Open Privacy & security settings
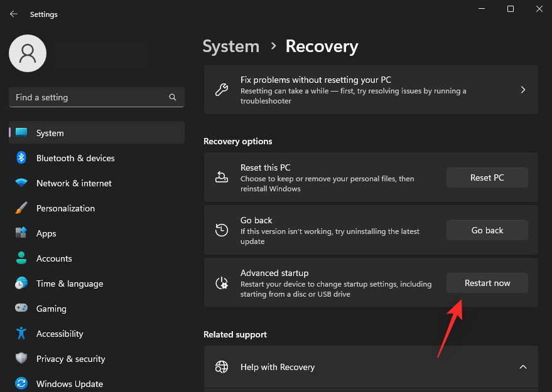 tap(70, 359)
